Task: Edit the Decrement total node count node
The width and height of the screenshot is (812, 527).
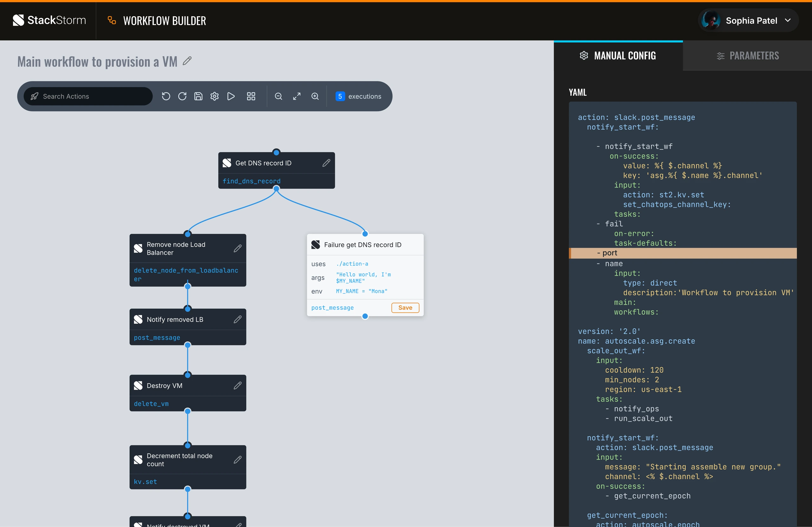Action: click(x=238, y=460)
